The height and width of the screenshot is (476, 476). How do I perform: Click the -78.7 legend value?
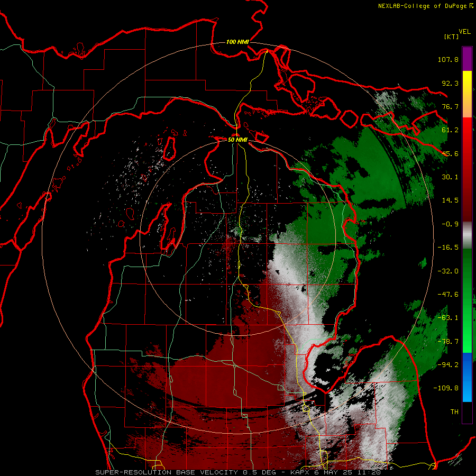coord(448,342)
